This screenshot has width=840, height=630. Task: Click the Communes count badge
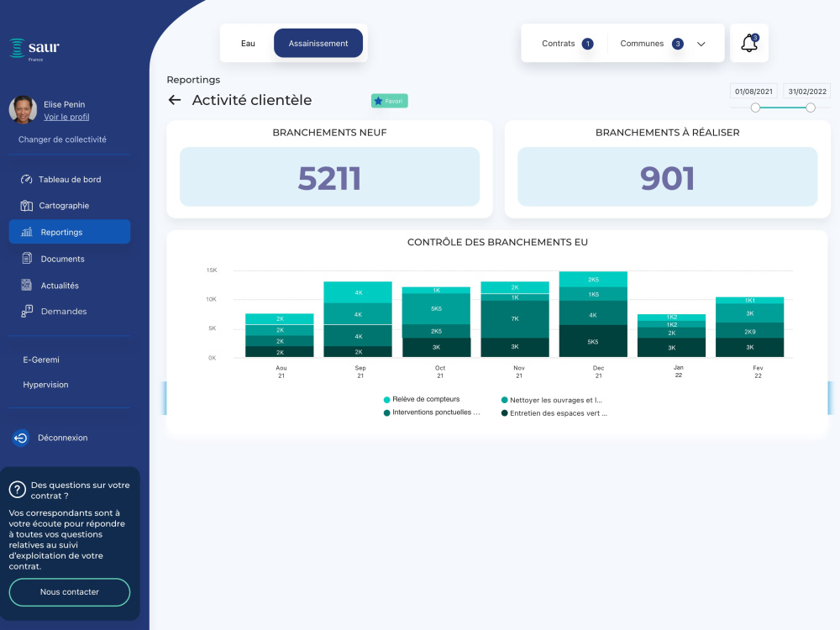678,44
